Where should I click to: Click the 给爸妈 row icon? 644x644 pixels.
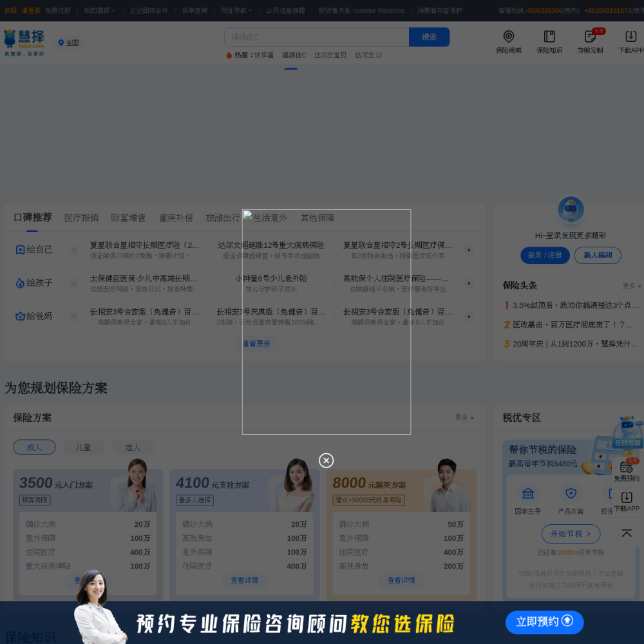tap(20, 316)
